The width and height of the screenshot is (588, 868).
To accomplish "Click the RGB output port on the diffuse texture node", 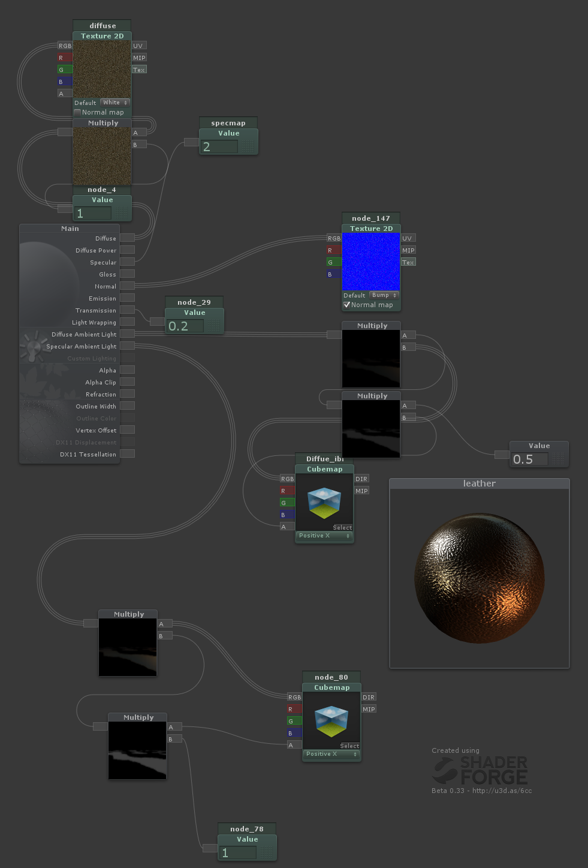I will 65,45.
